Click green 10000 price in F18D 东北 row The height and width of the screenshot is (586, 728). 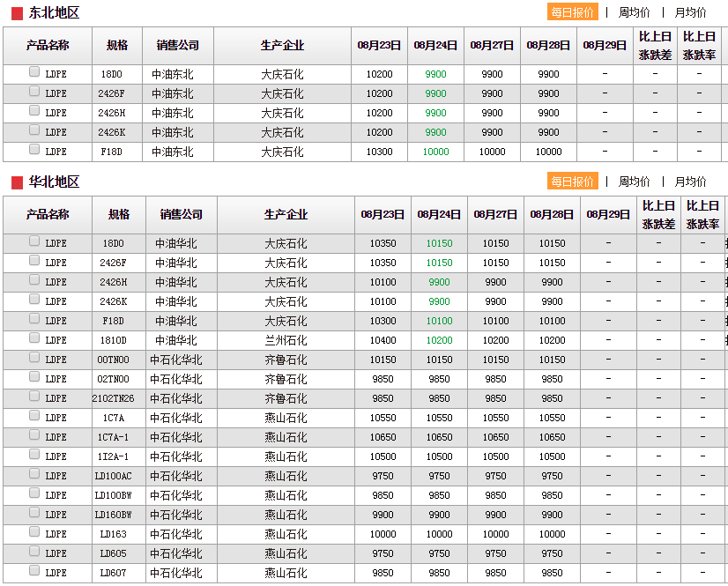(436, 152)
